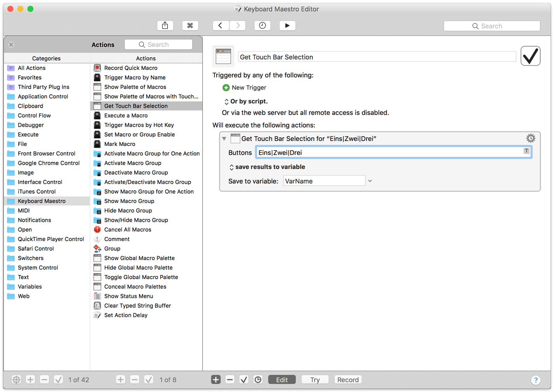Select the Activate Macro Group action

point(146,163)
